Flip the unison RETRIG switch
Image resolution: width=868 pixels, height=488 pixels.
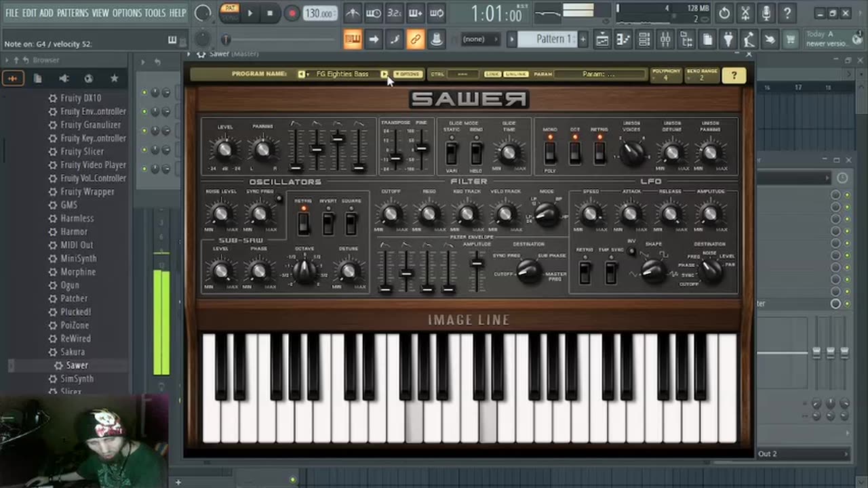coord(599,153)
